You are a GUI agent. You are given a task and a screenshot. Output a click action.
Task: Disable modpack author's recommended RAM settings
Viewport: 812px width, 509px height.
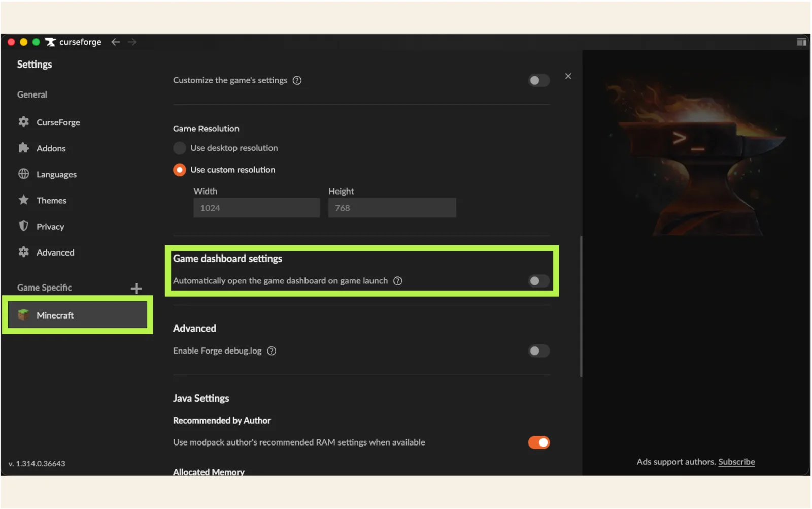pyautogui.click(x=538, y=442)
